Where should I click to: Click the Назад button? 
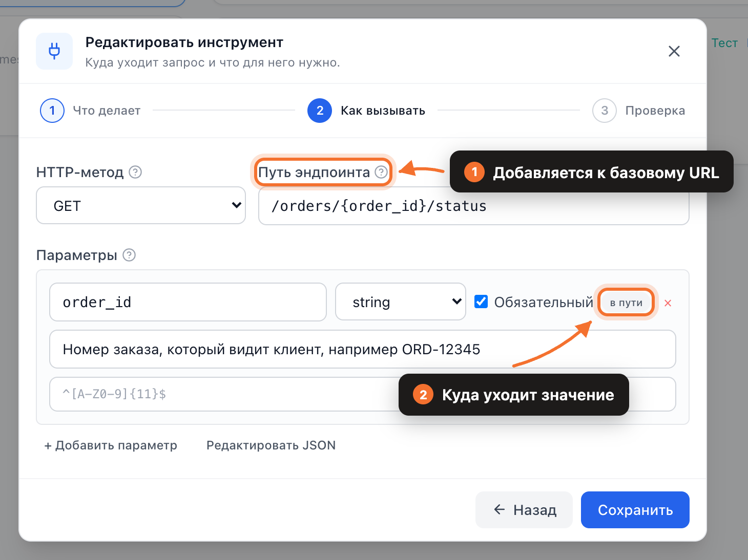[524, 510]
